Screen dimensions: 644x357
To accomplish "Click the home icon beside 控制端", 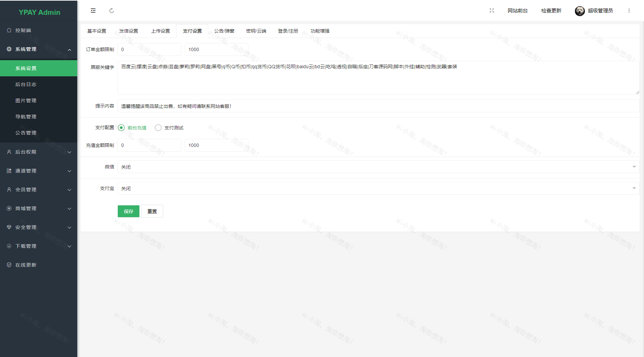I will coord(9,30).
